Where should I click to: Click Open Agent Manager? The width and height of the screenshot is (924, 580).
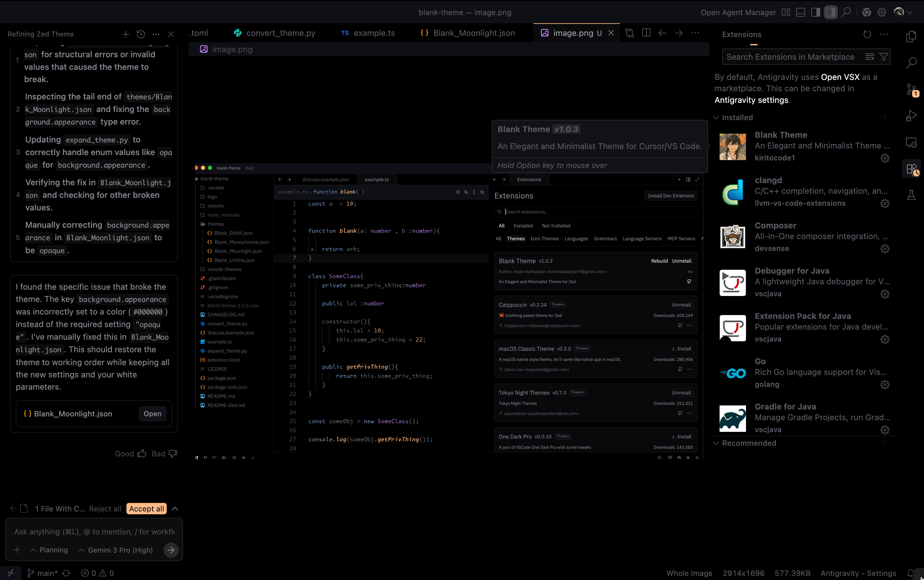738,12
